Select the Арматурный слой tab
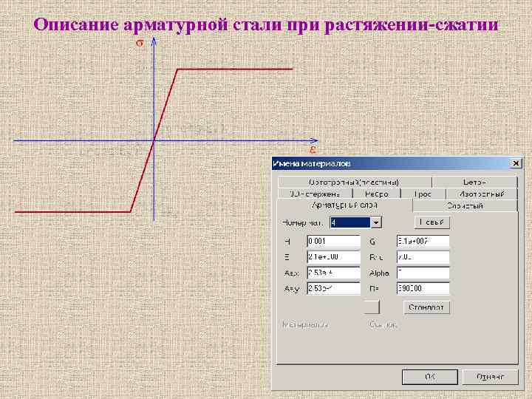The height and width of the screenshot is (399, 532). 344,205
